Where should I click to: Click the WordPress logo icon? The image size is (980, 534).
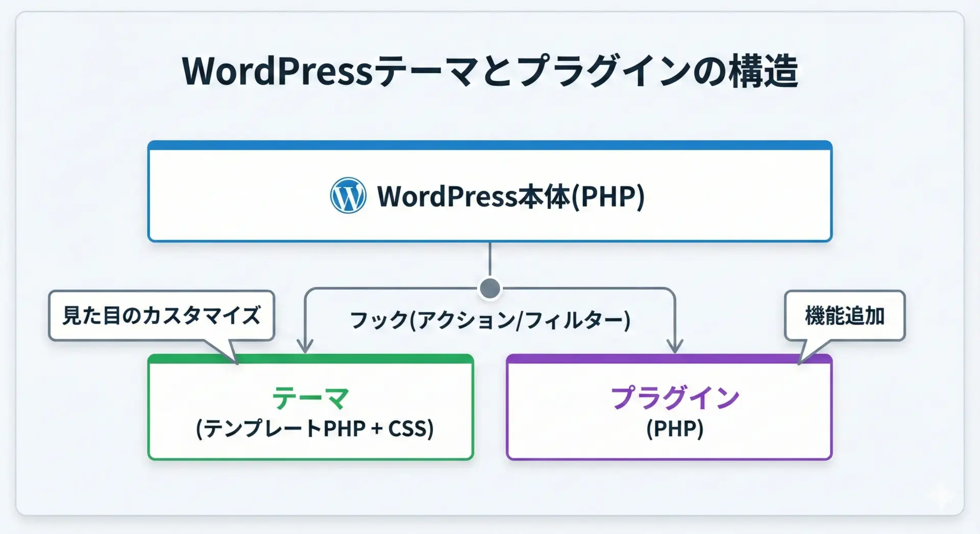tap(348, 196)
